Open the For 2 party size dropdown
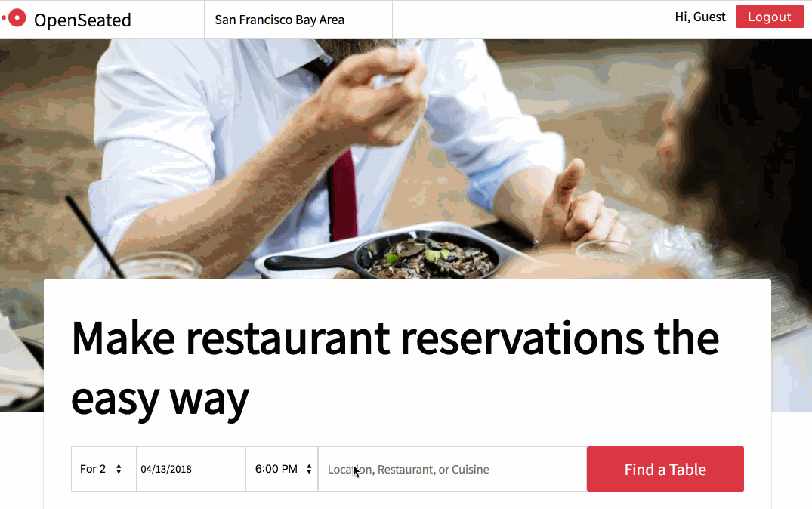This screenshot has height=509, width=812. pos(103,469)
